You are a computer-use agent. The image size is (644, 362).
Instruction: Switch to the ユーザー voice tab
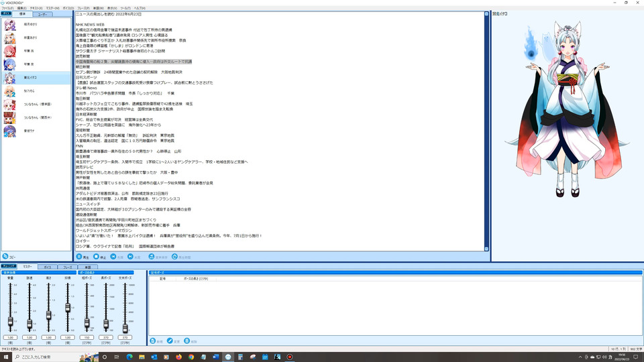pyautogui.click(x=42, y=14)
